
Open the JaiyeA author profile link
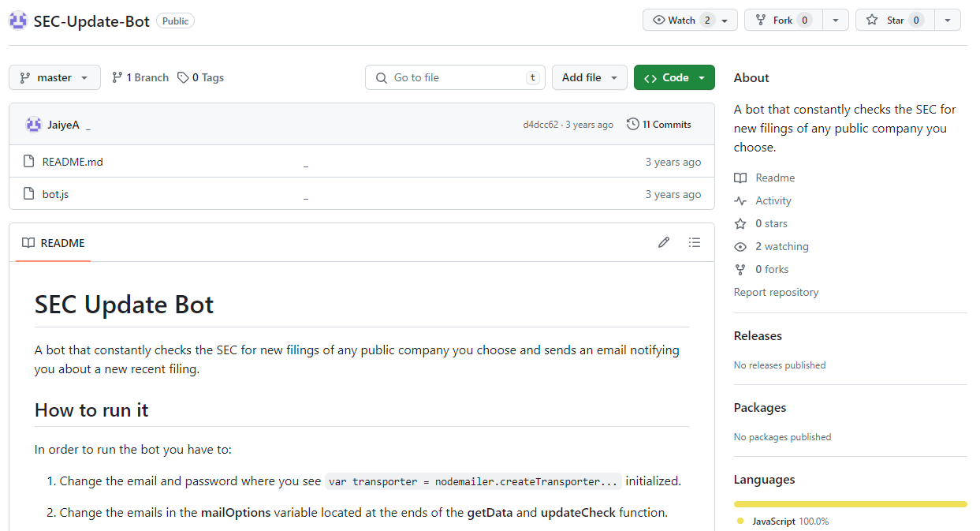point(63,125)
